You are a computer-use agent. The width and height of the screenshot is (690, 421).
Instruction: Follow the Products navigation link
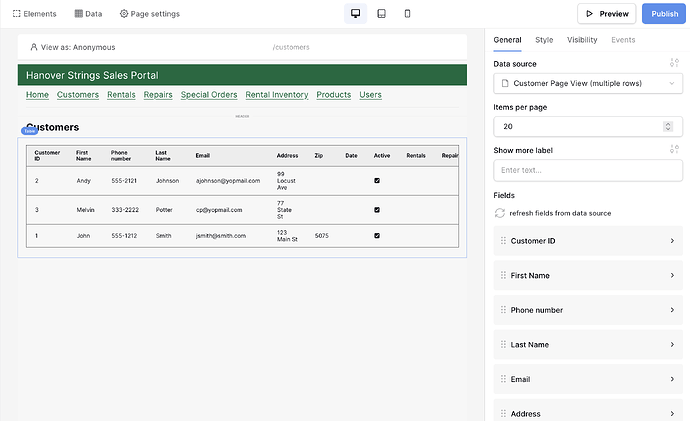pos(334,95)
